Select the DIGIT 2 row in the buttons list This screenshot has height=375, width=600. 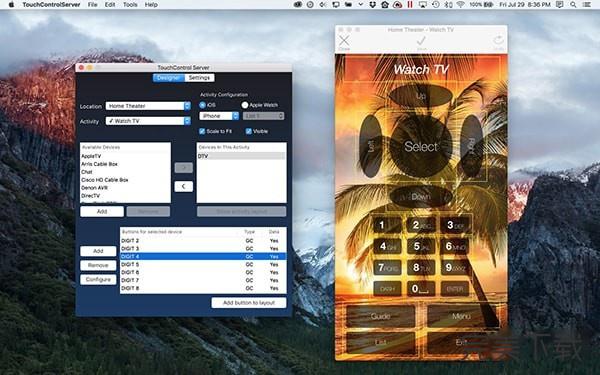203,241
